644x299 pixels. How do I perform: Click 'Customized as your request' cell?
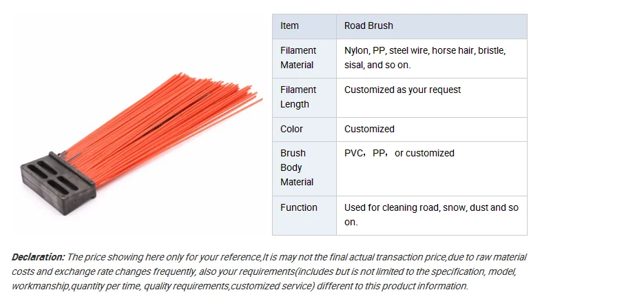(x=402, y=90)
